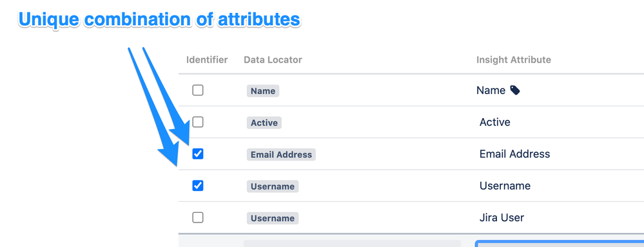Uncheck the Email Address identifier checkbox
The image size is (644, 247).
point(198,154)
